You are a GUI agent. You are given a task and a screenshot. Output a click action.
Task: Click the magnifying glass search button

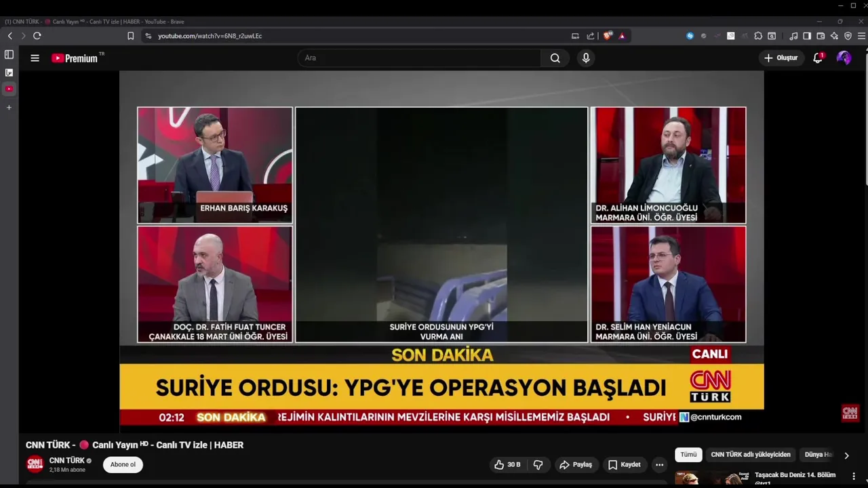pyautogui.click(x=555, y=58)
